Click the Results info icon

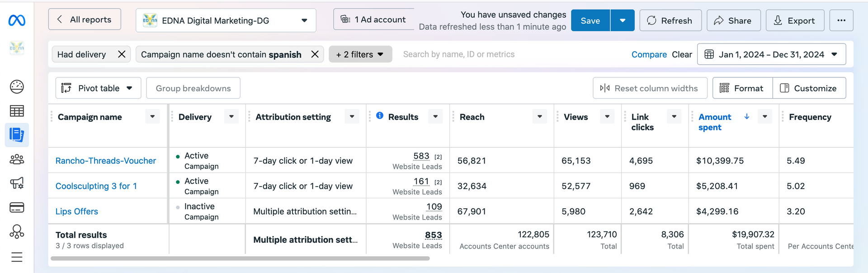point(380,115)
